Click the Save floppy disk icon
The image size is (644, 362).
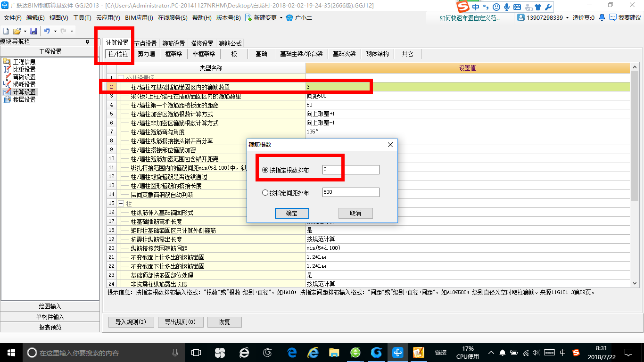[33, 31]
